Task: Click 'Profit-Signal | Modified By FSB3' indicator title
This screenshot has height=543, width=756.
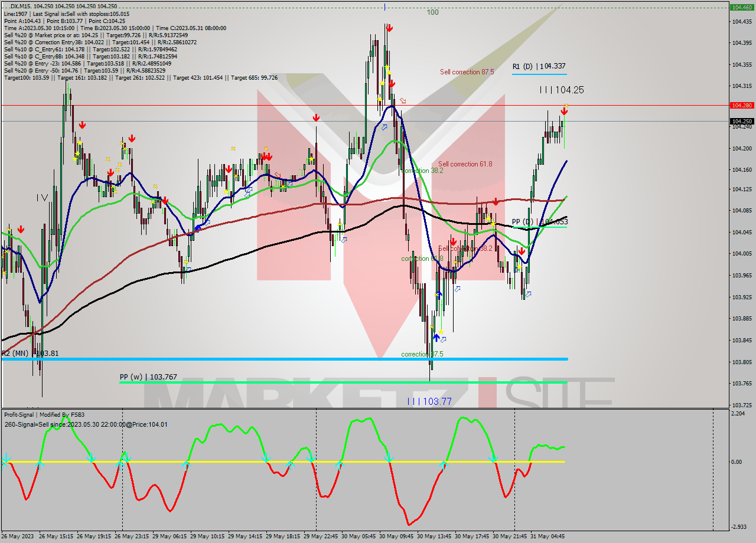Action: 44,415
